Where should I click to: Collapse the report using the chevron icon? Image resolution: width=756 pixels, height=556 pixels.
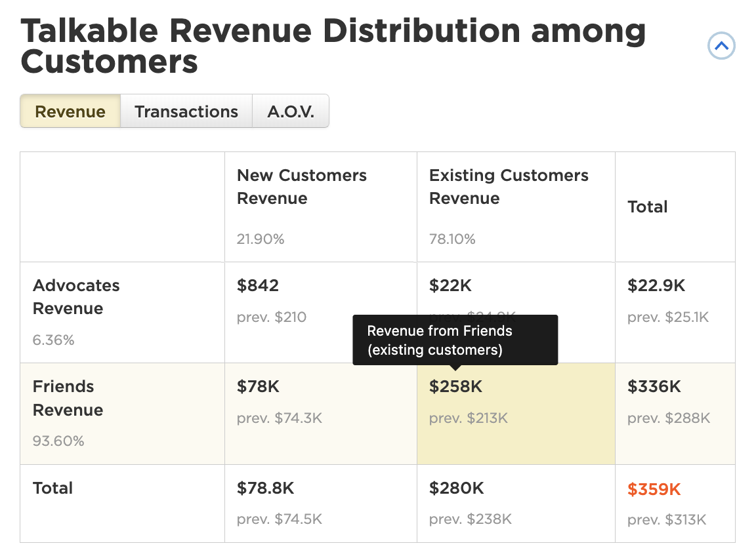click(x=721, y=46)
